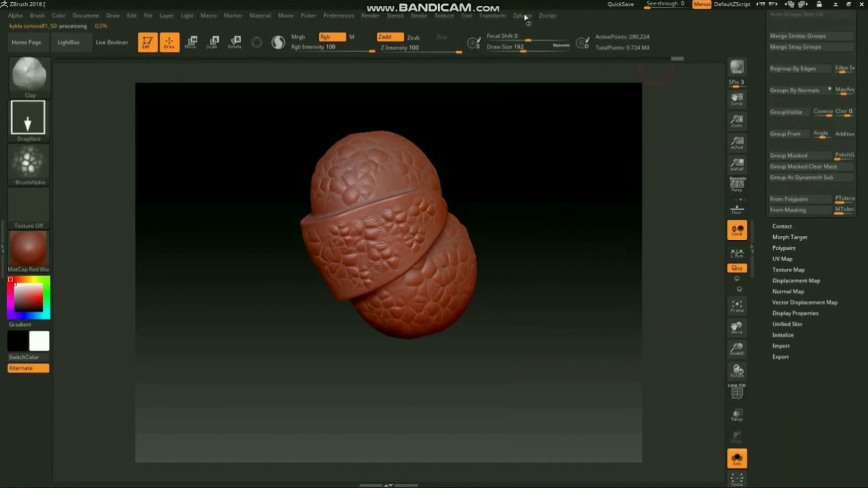This screenshot has width=868, height=488.
Task: Open the Tool menu
Action: [x=467, y=16]
